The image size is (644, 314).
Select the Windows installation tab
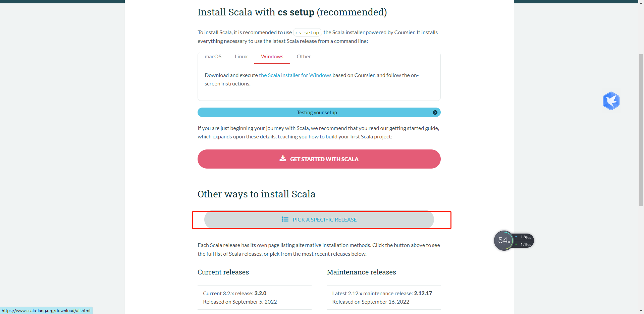click(x=272, y=57)
